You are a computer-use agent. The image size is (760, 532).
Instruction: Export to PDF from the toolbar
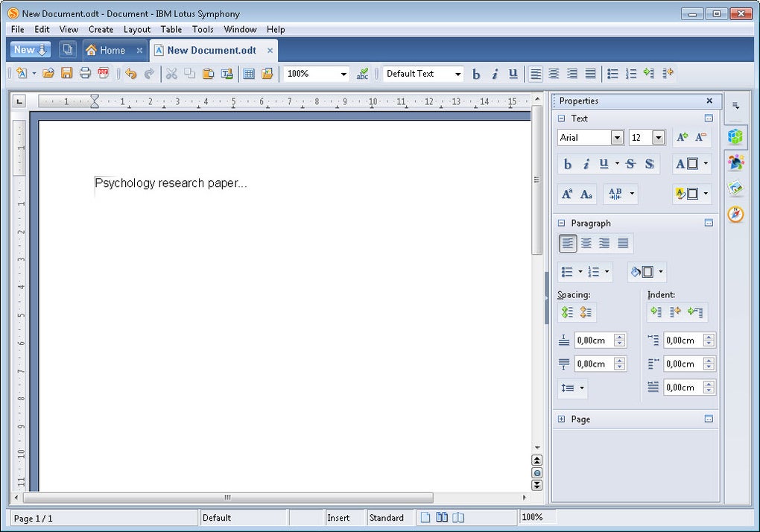click(104, 74)
